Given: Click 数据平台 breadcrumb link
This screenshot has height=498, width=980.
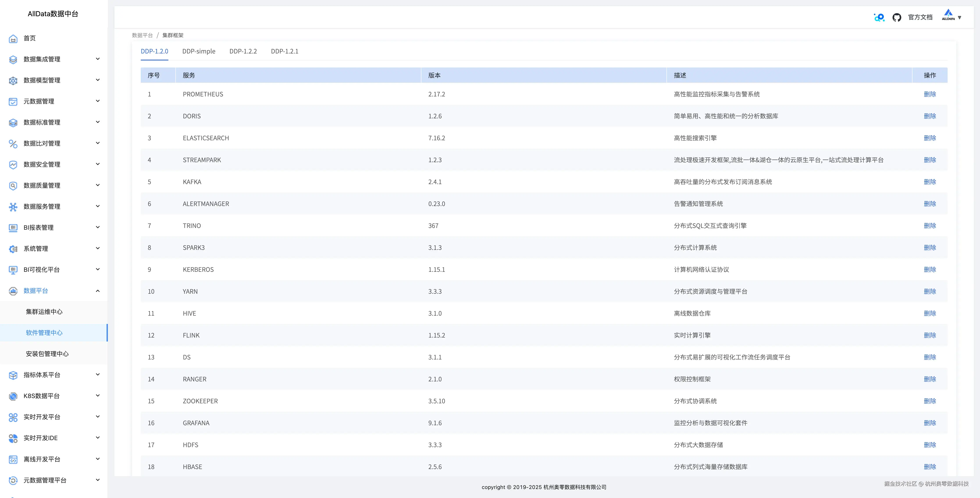Looking at the screenshot, I should (x=142, y=35).
